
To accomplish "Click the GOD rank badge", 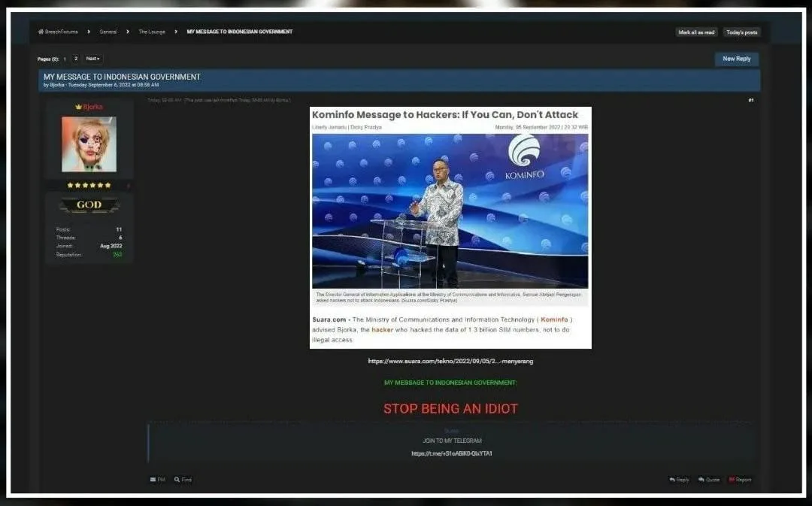I will click(89, 205).
